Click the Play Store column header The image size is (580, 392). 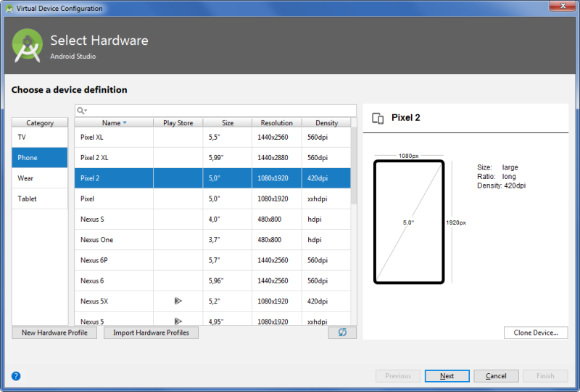point(178,122)
